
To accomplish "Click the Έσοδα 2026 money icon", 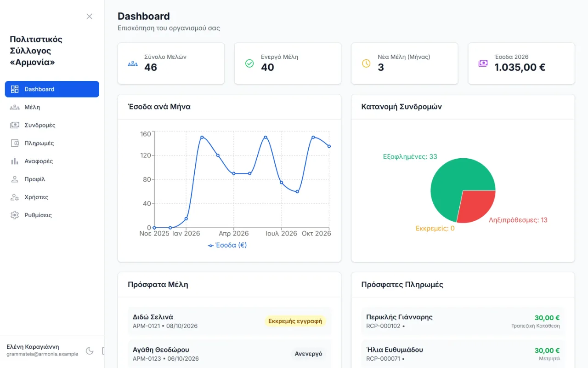I will 483,63.
